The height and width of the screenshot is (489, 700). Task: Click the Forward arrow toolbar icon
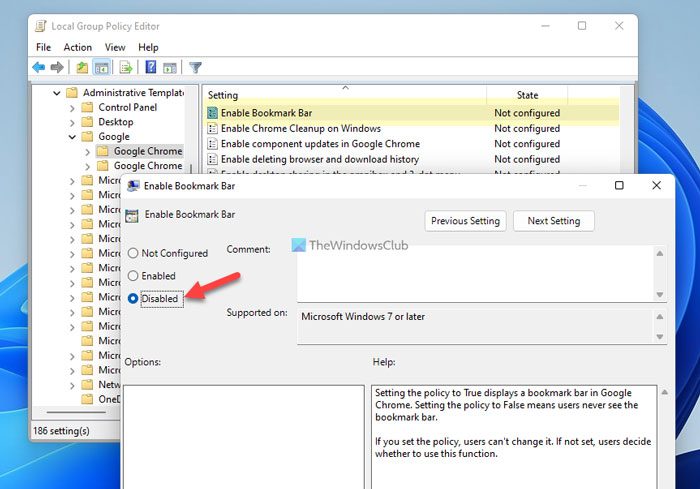[57, 67]
